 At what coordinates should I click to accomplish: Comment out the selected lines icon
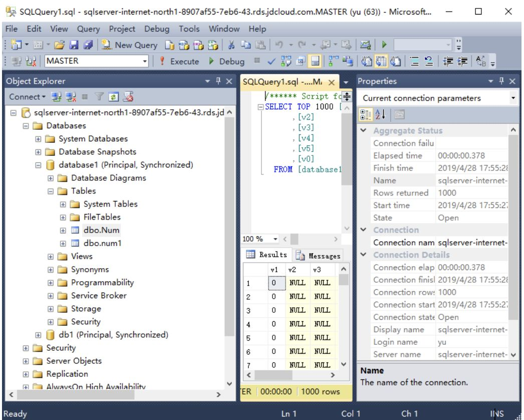click(x=414, y=61)
